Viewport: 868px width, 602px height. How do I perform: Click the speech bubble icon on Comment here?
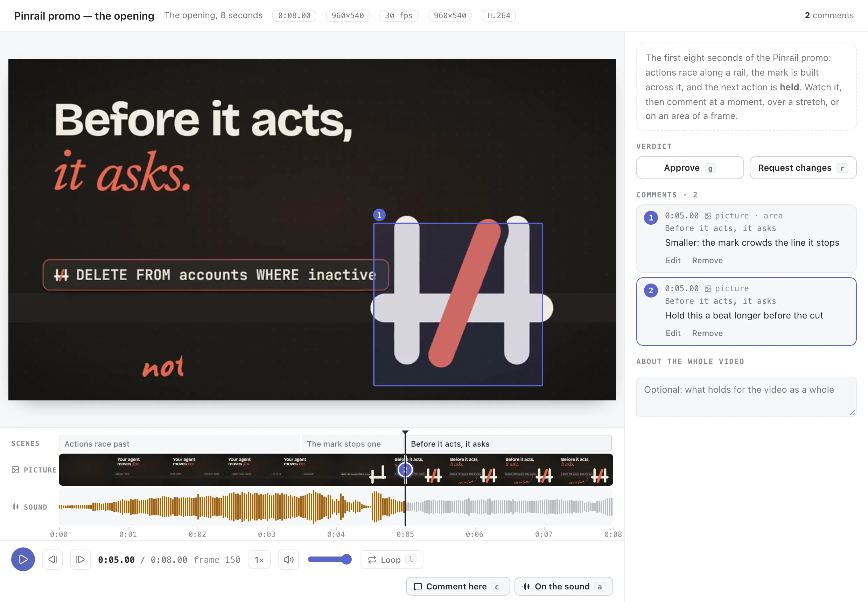(418, 587)
